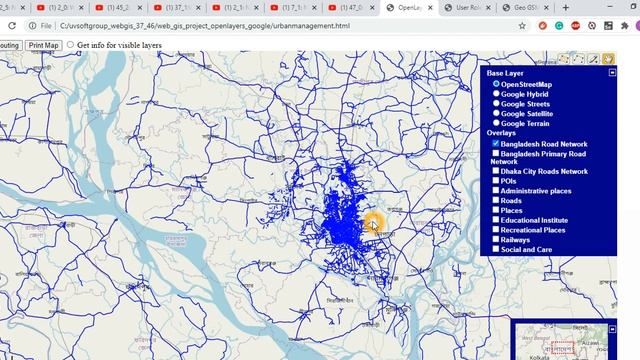The width and height of the screenshot is (640, 360).
Task: Select Google Satellite base layer
Action: click(x=496, y=113)
